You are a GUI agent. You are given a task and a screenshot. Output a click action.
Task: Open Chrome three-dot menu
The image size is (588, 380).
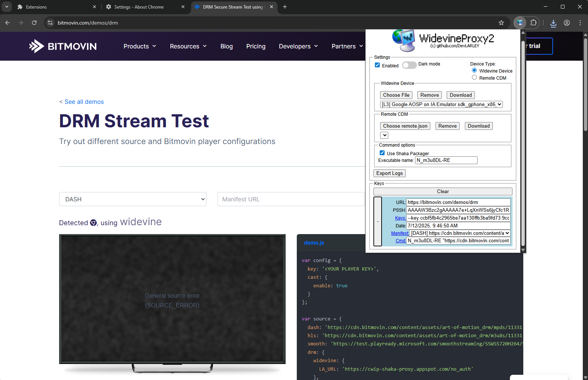[580, 23]
